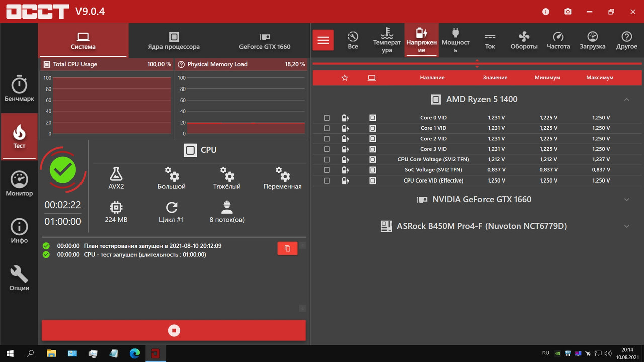Click the info icon in title bar
The width and height of the screenshot is (644, 362).
[546, 11]
